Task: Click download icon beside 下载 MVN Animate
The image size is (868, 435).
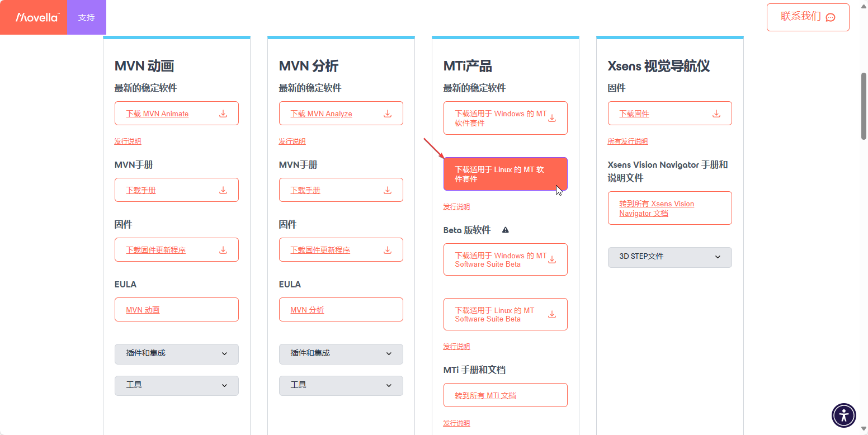Action: click(x=223, y=114)
